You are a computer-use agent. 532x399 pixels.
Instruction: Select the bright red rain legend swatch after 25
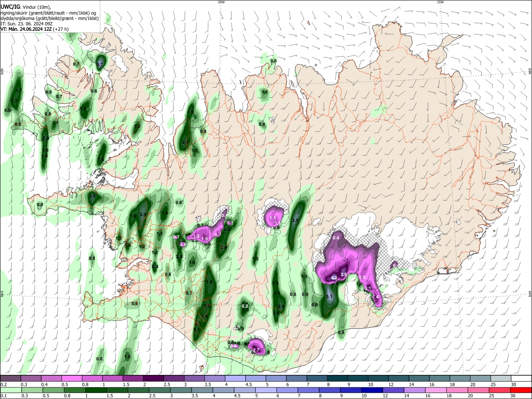[521, 390]
